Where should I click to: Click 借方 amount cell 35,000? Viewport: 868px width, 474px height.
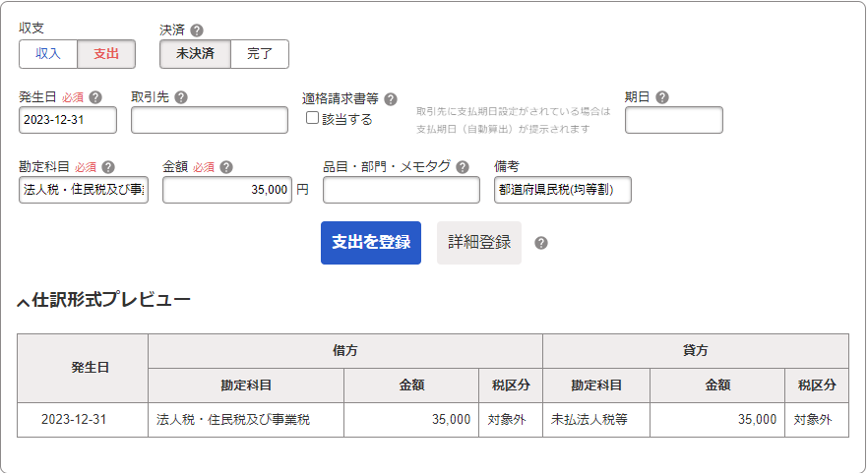point(411,420)
